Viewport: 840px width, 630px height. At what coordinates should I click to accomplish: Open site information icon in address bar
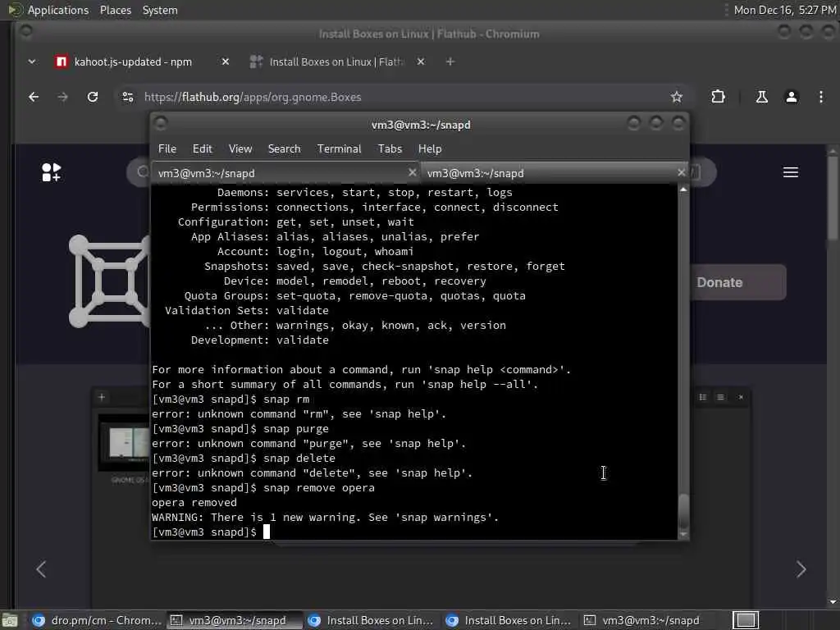(127, 97)
